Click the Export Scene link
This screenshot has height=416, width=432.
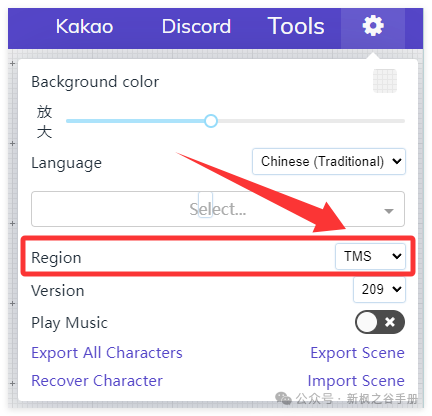[357, 353]
